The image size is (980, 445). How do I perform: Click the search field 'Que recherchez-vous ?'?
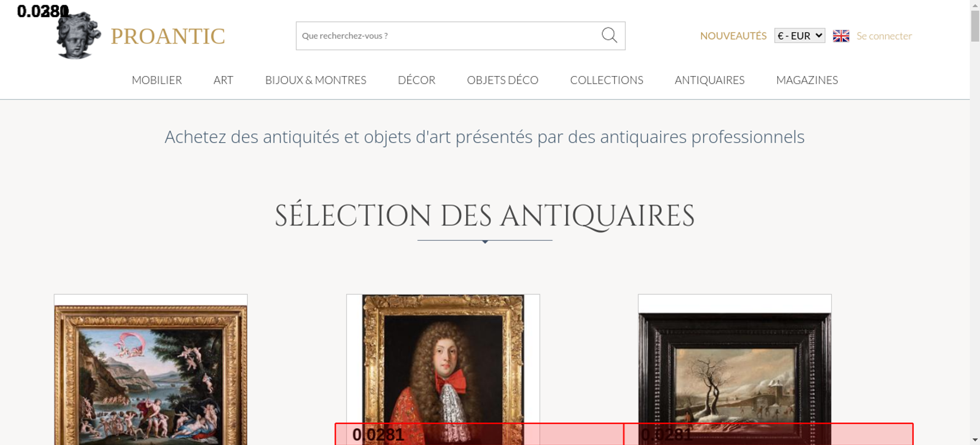(x=446, y=36)
